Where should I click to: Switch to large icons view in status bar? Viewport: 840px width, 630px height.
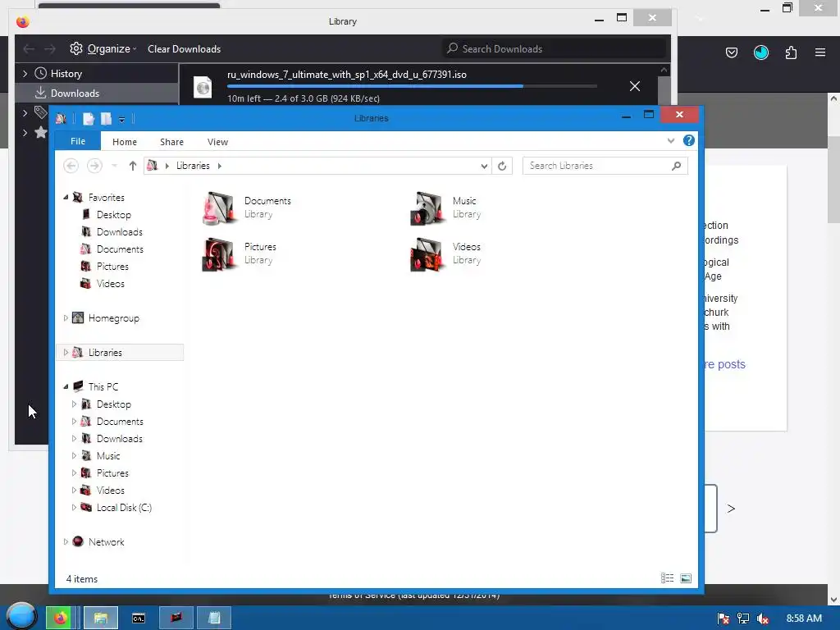(686, 578)
